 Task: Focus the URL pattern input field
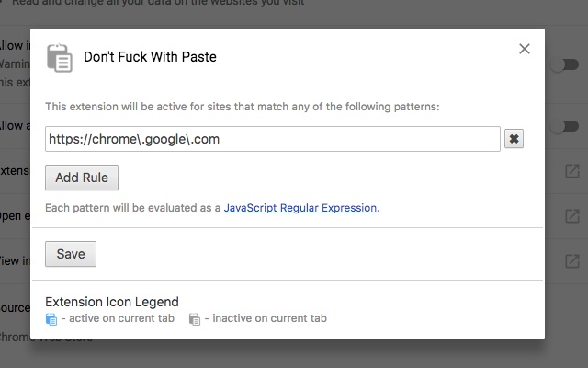pyautogui.click(x=272, y=139)
